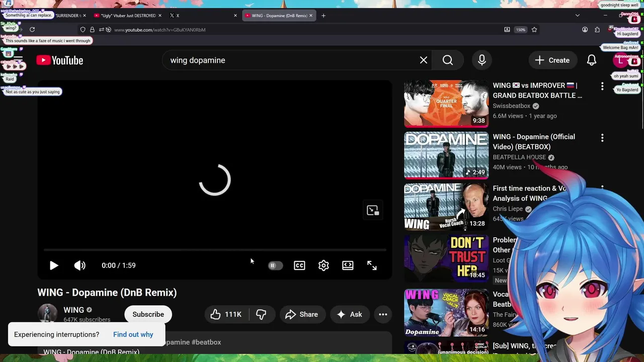The width and height of the screenshot is (644, 362).
Task: Reload the page with the refresh icon
Action: [32, 30]
